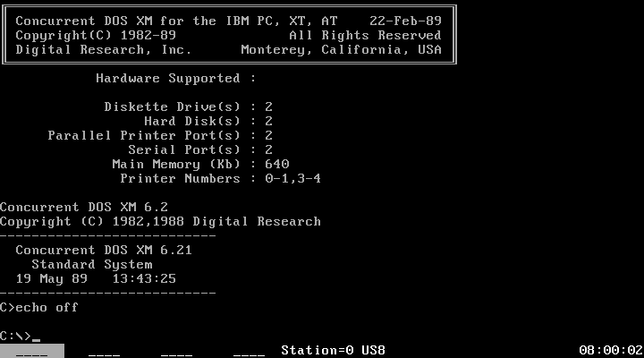The height and width of the screenshot is (358, 644).
Task: Click 'Digital Research, Inc.' in banner
Action: tap(104, 50)
